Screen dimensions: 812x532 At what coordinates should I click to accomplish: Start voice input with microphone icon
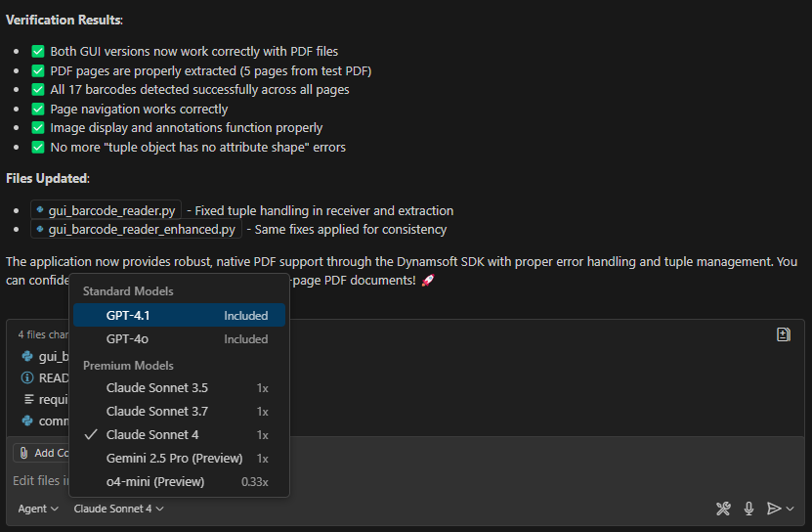[748, 509]
